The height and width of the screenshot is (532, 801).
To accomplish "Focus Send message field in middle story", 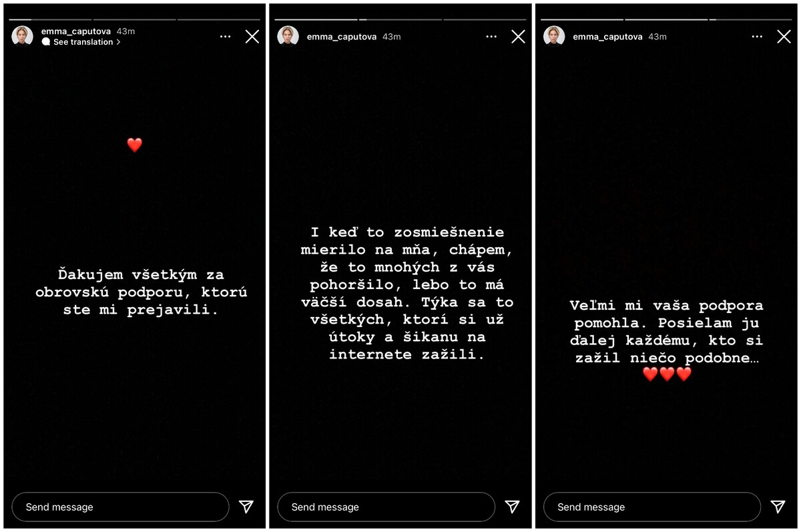I will (x=386, y=507).
